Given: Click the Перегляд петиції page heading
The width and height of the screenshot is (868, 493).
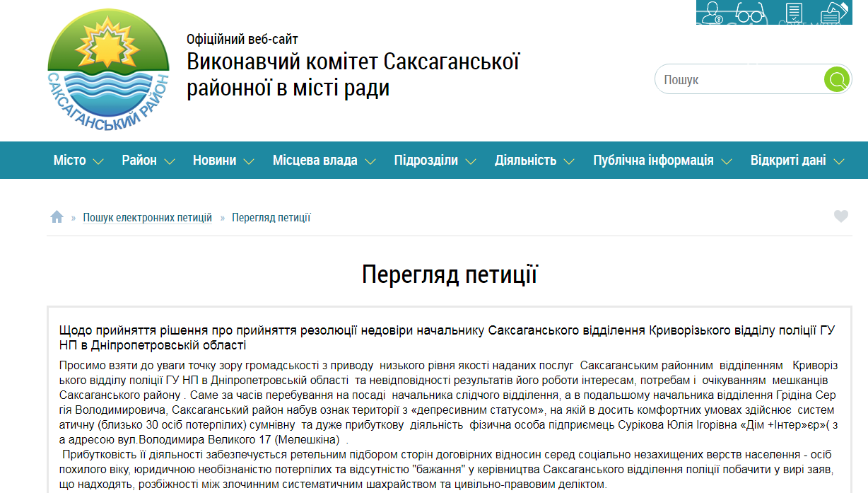Looking at the screenshot, I should click(x=450, y=274).
